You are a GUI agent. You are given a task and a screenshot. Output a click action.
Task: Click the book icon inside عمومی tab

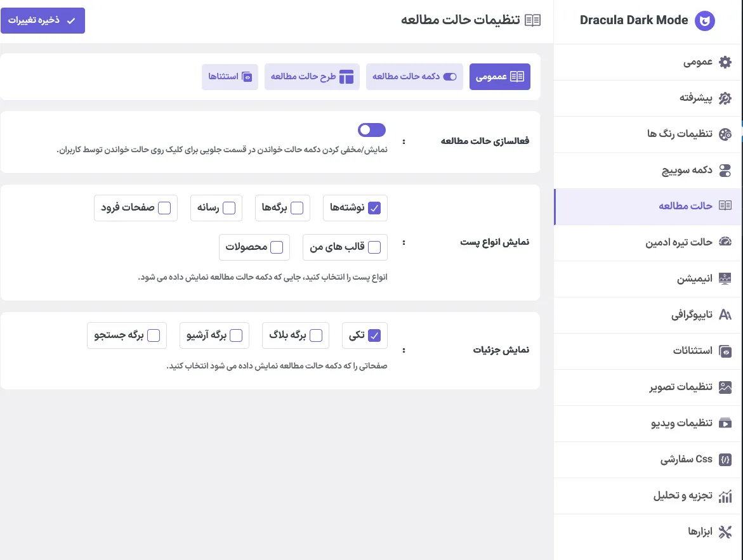tap(517, 77)
